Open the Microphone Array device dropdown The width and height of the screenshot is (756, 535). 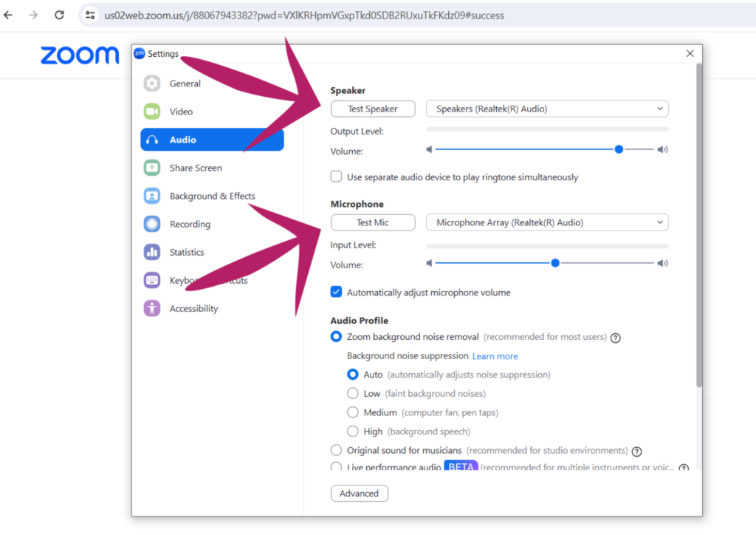(x=547, y=222)
